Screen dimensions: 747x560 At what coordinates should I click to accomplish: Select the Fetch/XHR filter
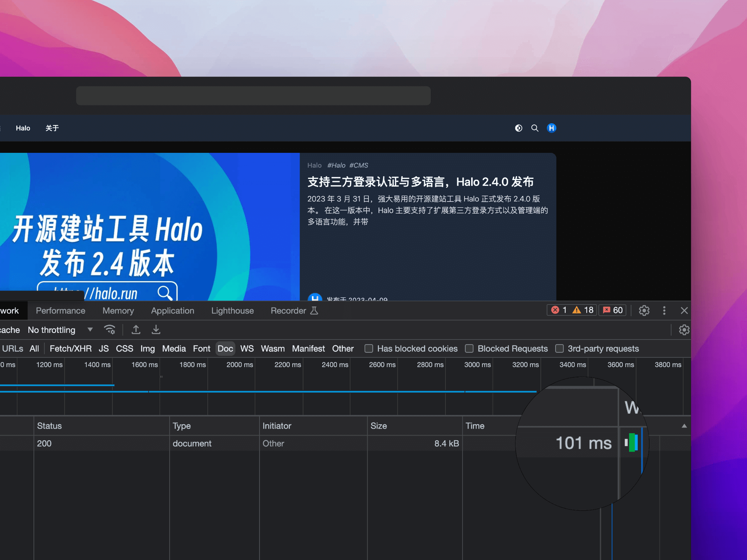click(70, 348)
